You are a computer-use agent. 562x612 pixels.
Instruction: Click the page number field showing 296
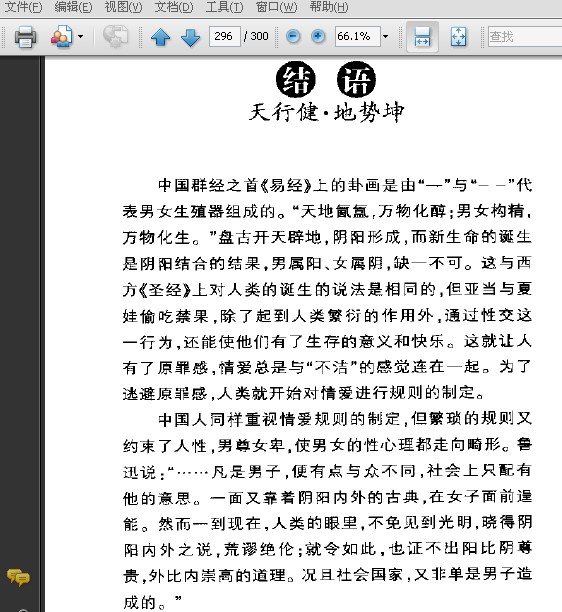225,37
